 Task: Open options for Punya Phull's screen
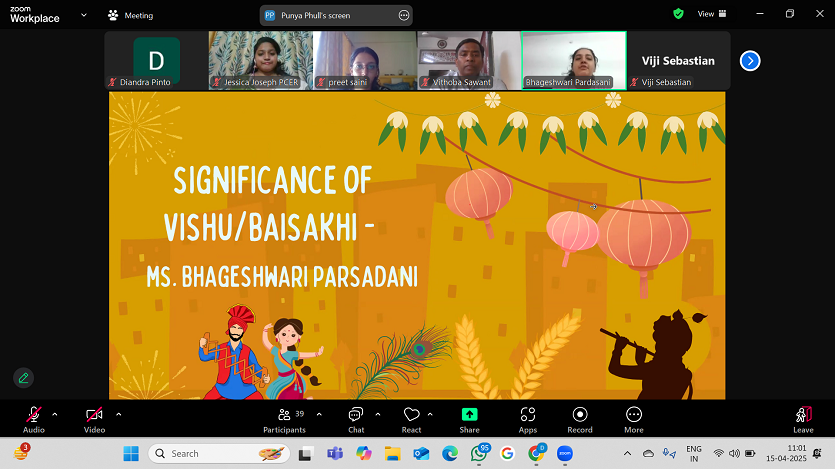tap(404, 16)
